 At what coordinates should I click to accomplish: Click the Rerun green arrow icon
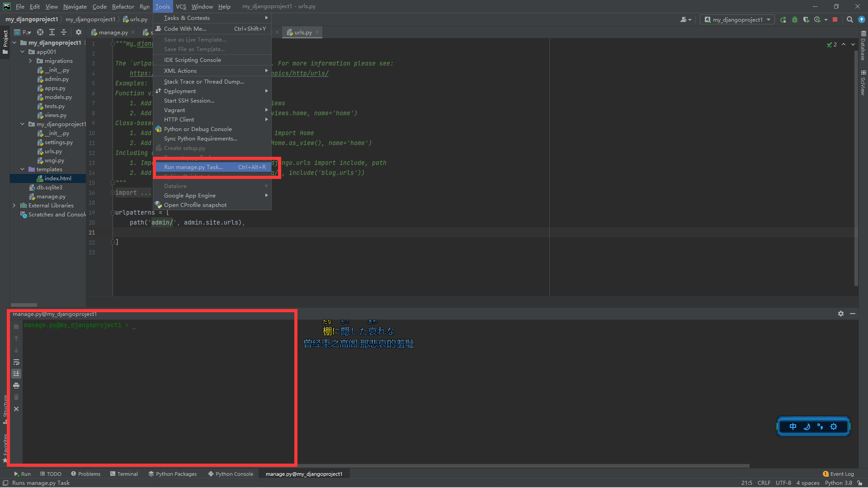point(783,19)
